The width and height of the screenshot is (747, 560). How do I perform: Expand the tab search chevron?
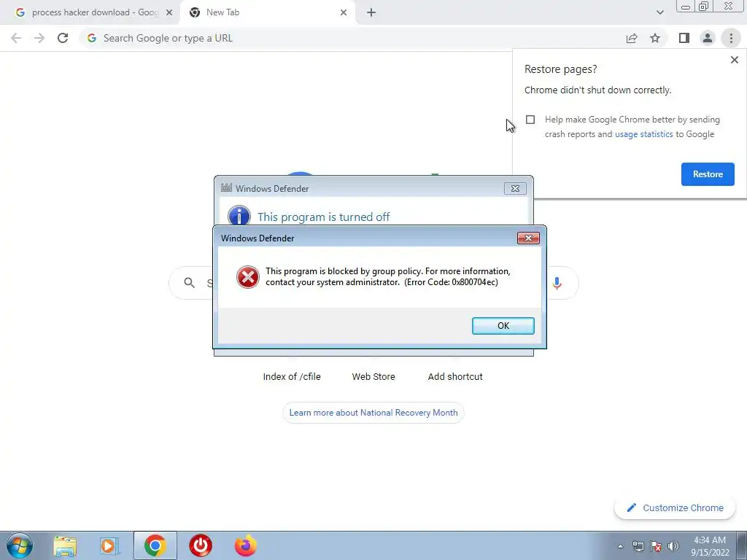659,12
